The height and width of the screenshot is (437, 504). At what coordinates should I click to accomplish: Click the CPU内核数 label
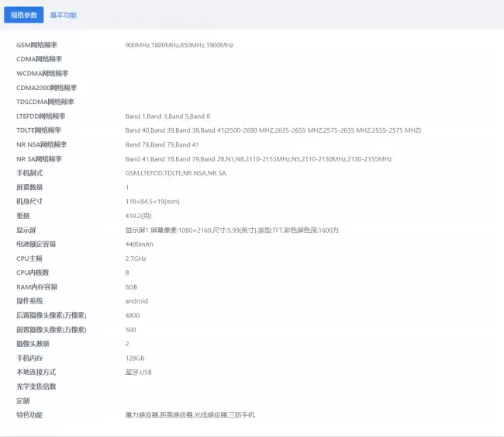[x=33, y=272]
